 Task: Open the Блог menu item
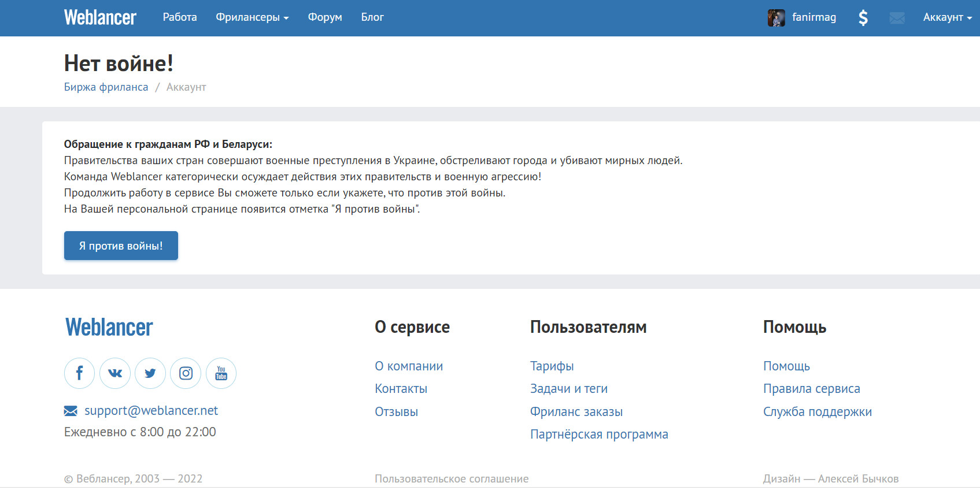(372, 17)
